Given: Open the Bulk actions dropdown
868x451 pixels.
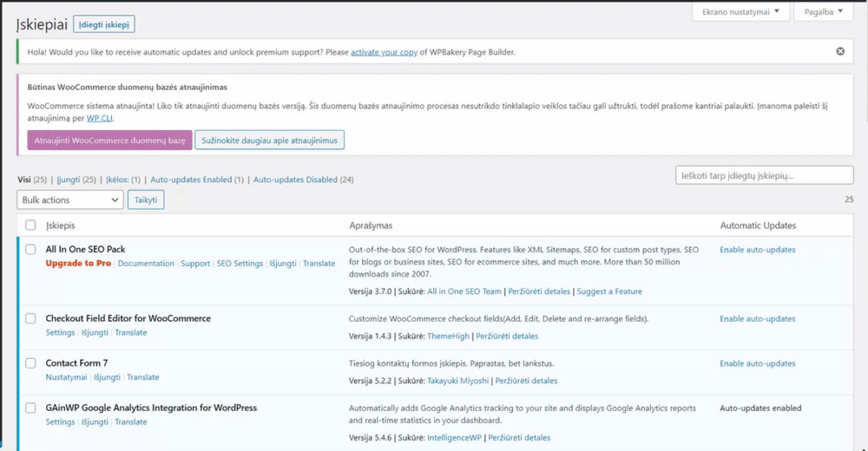Looking at the screenshot, I should coord(70,200).
